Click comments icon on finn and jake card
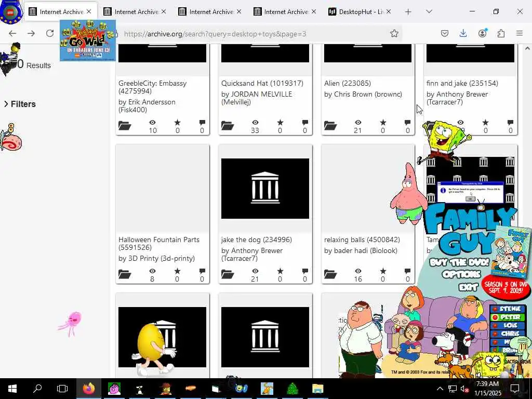Image resolution: width=532 pixels, height=399 pixels. pos(510,122)
